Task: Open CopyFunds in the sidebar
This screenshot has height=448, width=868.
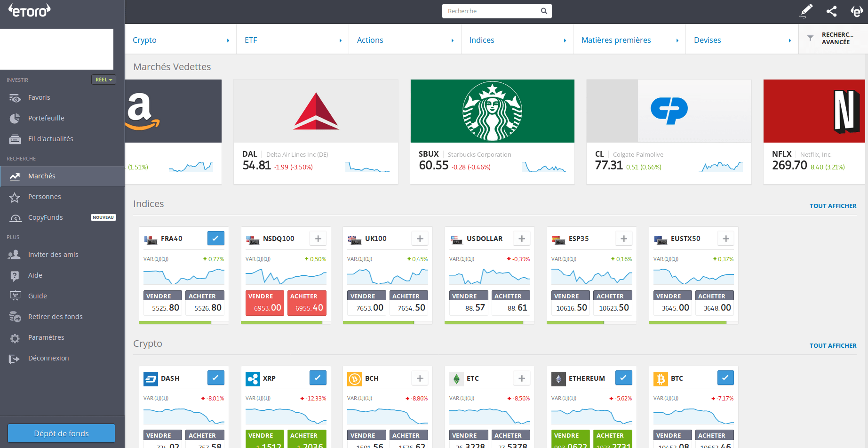Action: [x=62, y=217]
